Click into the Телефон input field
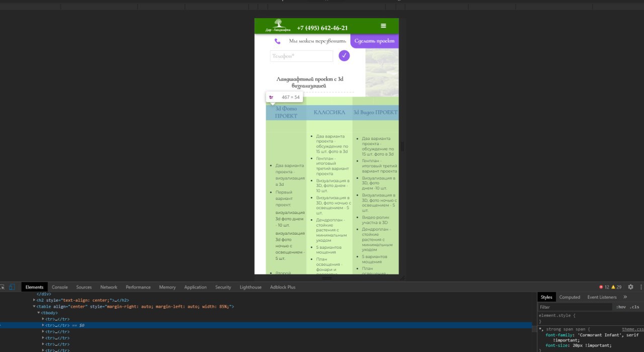 [x=301, y=56]
